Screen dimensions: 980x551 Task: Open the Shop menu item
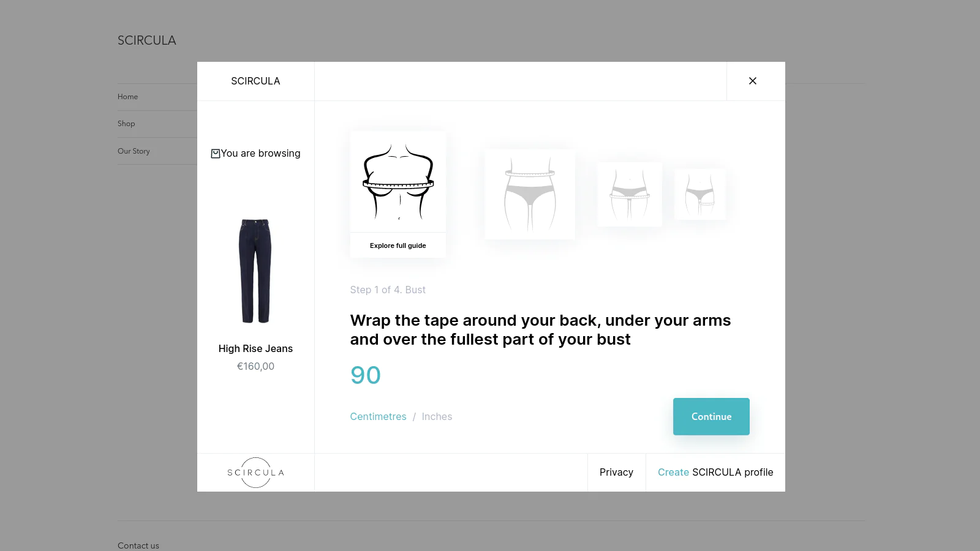(126, 124)
